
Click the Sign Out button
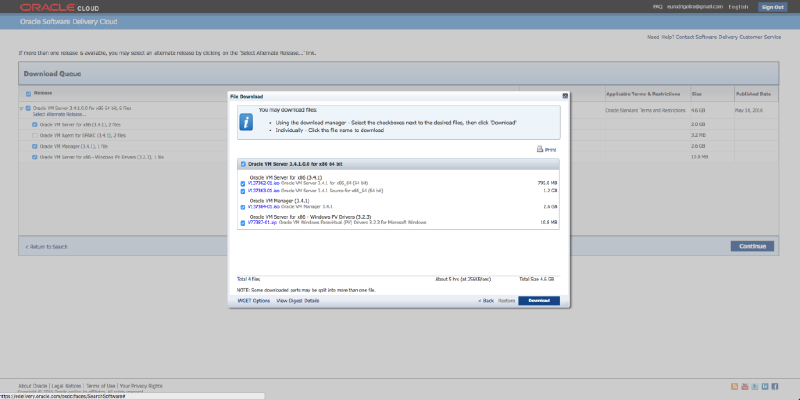coord(771,6)
